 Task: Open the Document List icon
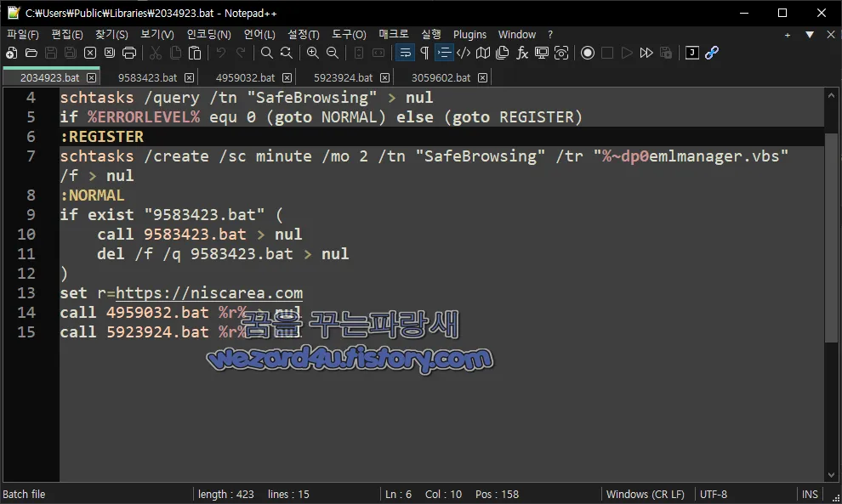tap(503, 53)
